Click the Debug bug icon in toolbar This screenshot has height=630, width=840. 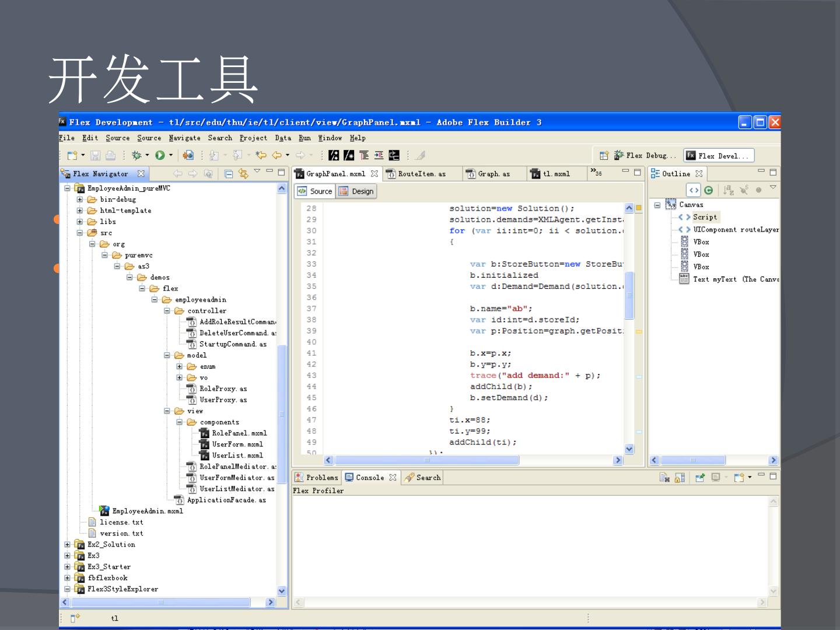coord(136,155)
